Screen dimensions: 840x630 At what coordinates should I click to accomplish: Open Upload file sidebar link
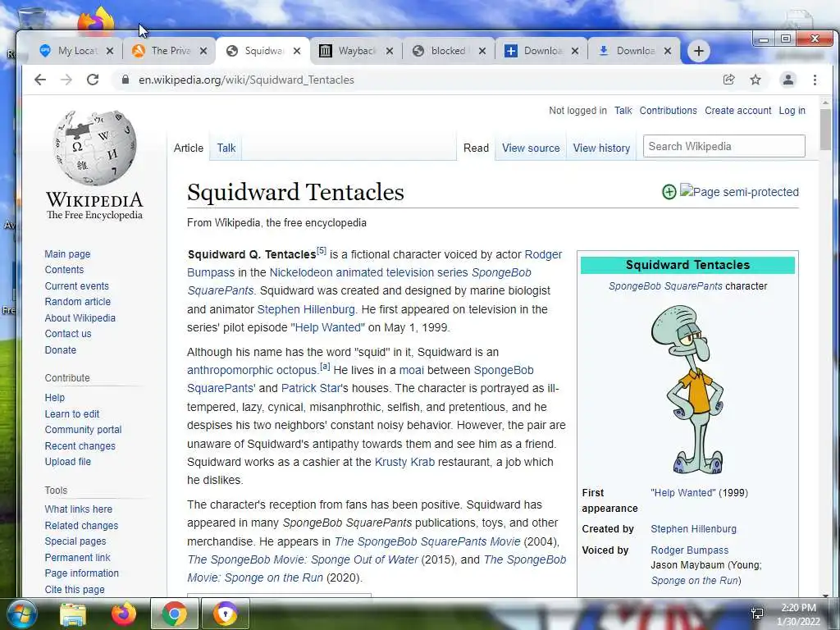[68, 461]
